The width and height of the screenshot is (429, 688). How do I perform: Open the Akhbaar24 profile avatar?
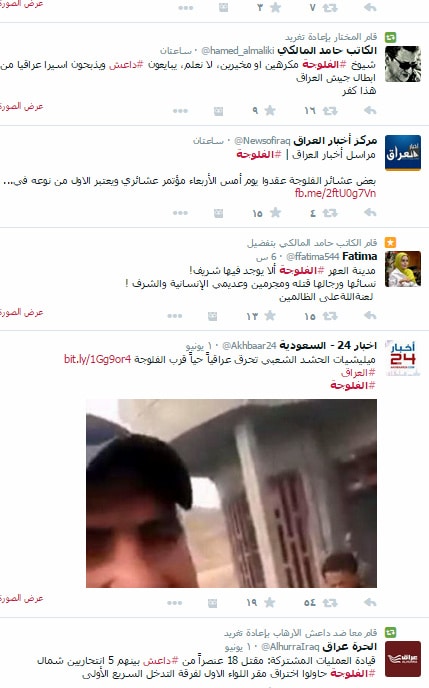point(403,358)
